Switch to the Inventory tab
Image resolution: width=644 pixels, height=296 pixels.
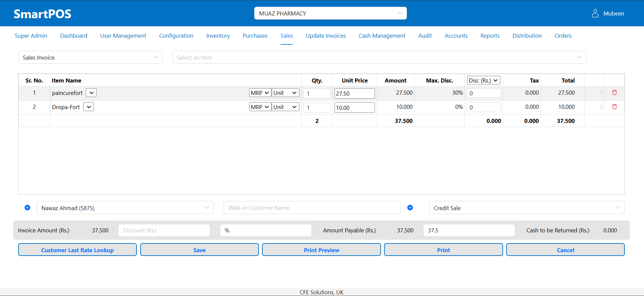click(218, 36)
